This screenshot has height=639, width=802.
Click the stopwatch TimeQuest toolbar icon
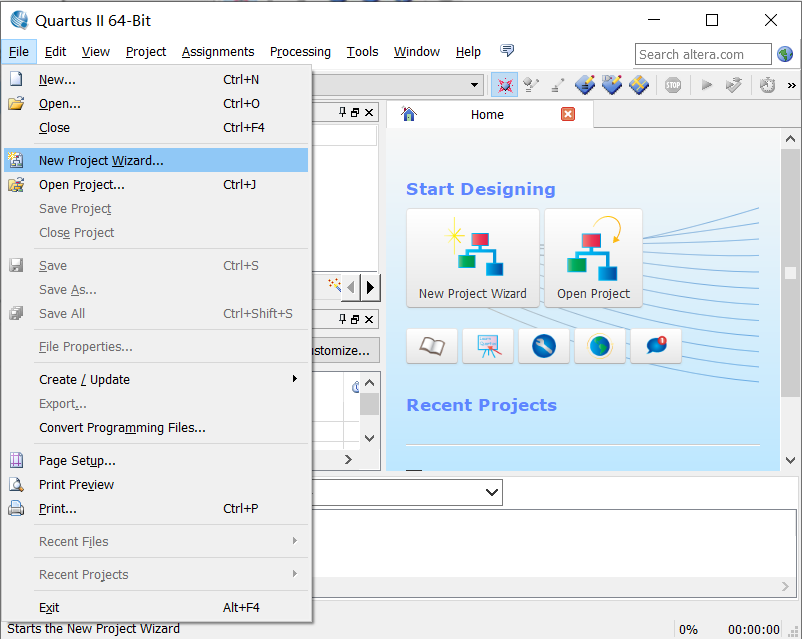point(767,85)
